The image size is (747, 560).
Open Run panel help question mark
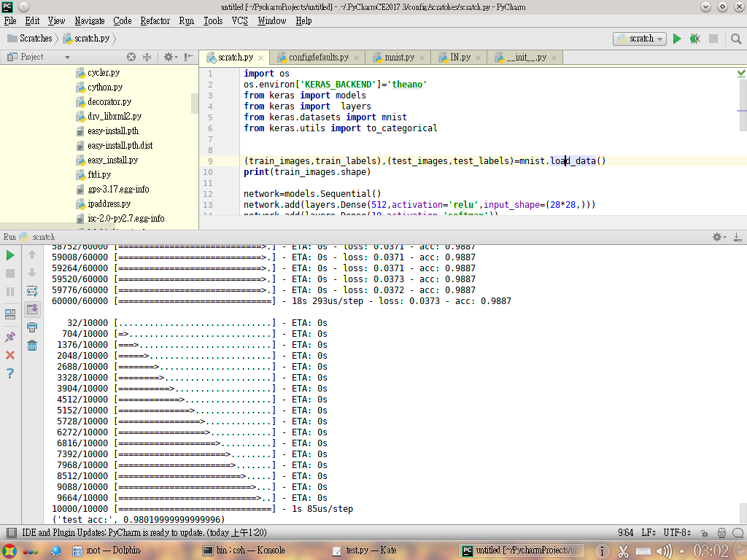point(10,373)
